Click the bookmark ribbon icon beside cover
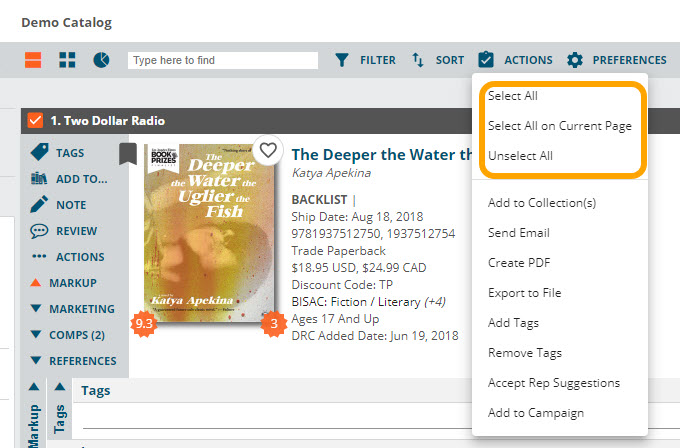Screen dimensions: 680x448 click(127, 153)
